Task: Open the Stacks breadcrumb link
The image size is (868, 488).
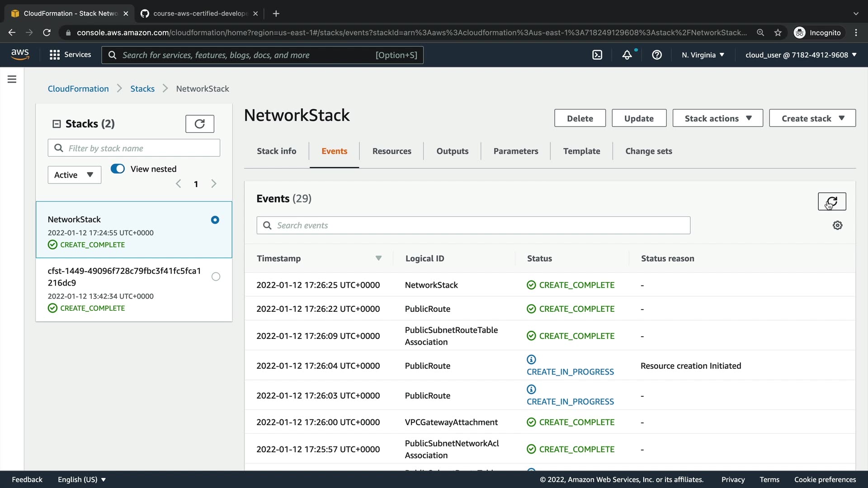Action: (x=142, y=89)
